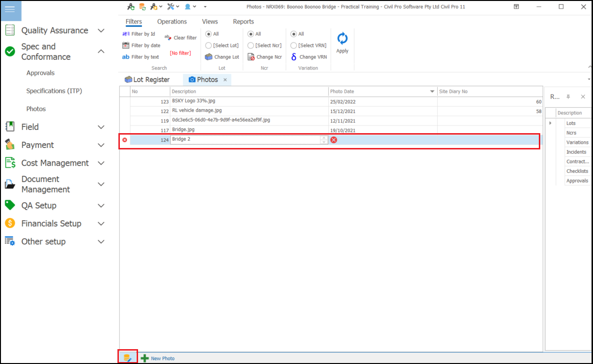This screenshot has height=364, width=593.
Task: Click the Apply refresh icon
Action: coord(342,39)
